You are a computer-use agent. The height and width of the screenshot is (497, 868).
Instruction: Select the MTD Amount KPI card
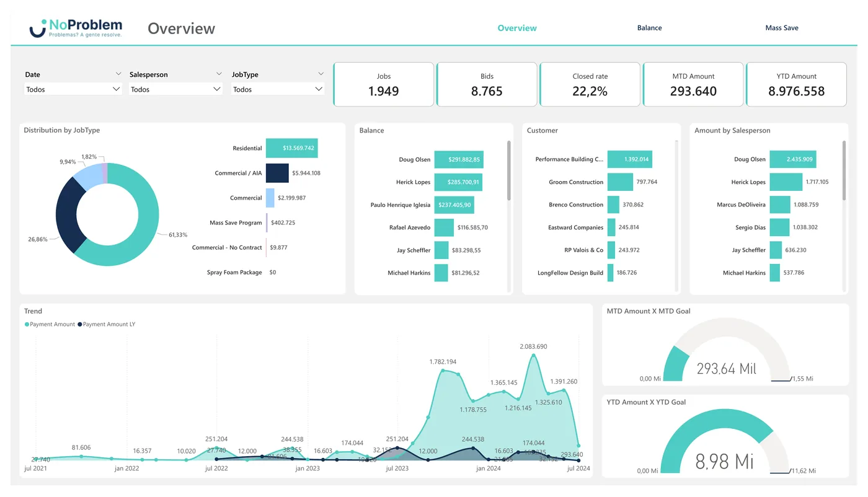(x=693, y=84)
